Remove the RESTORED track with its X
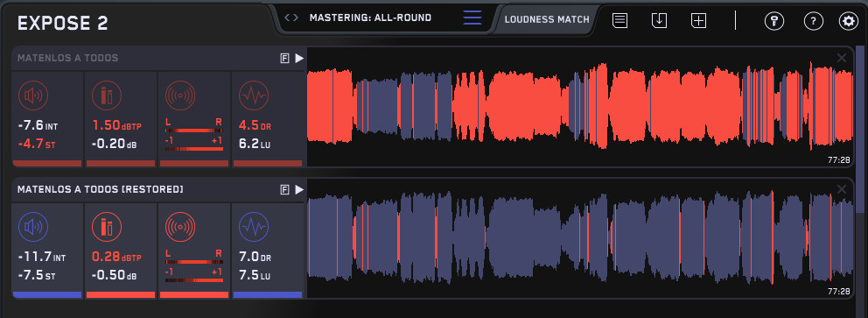The height and width of the screenshot is (318, 868). coord(842,189)
